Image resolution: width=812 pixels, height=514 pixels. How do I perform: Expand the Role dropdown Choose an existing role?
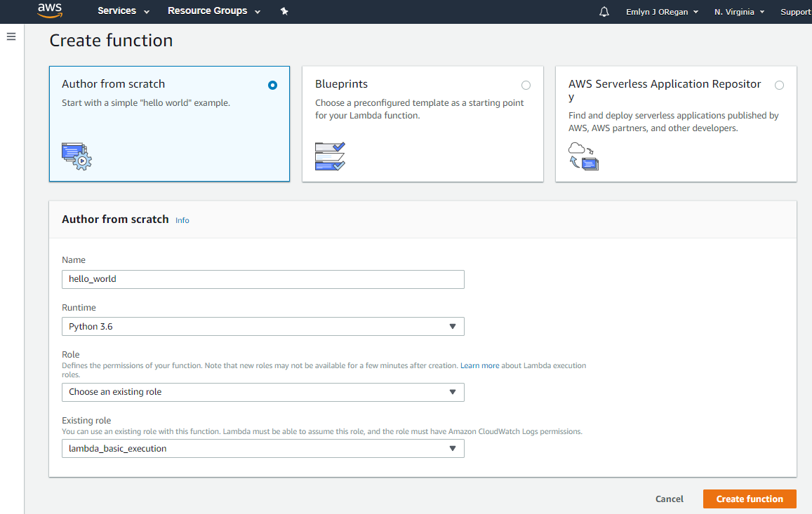click(263, 393)
